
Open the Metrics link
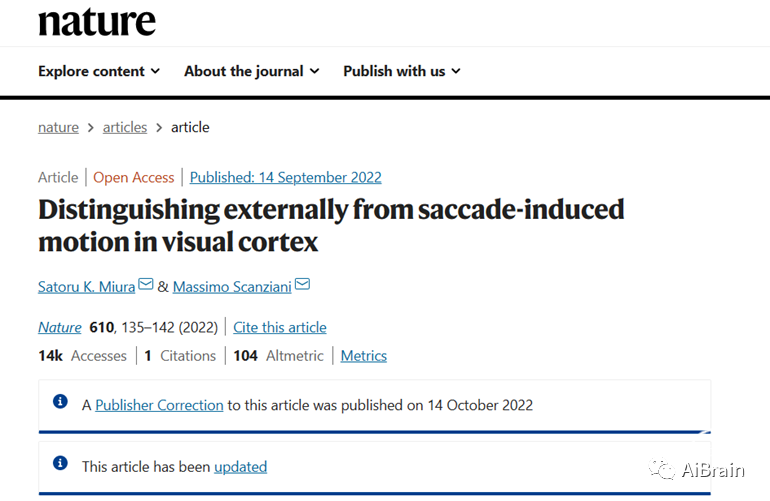[x=364, y=356]
